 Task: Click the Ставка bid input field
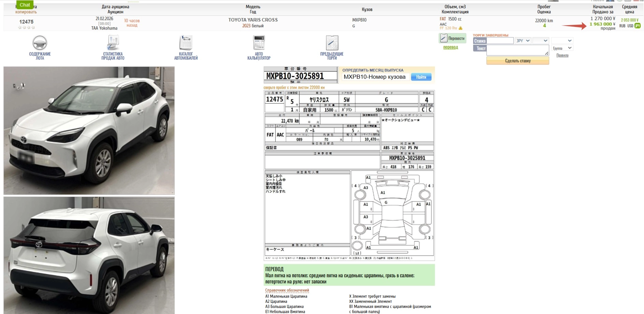(x=500, y=41)
